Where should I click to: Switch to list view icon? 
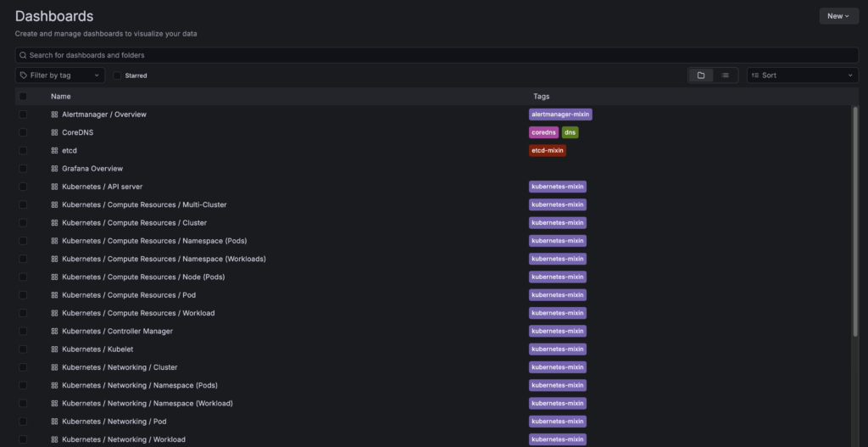click(726, 75)
